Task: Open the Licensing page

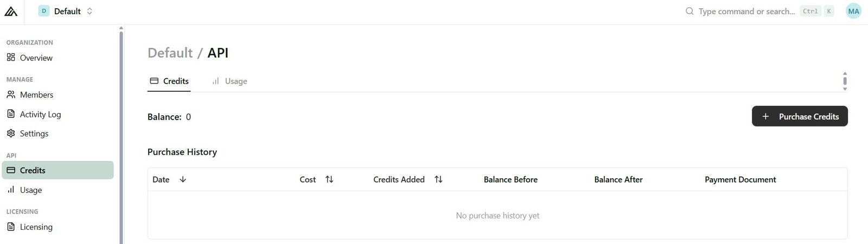Action: [36, 227]
